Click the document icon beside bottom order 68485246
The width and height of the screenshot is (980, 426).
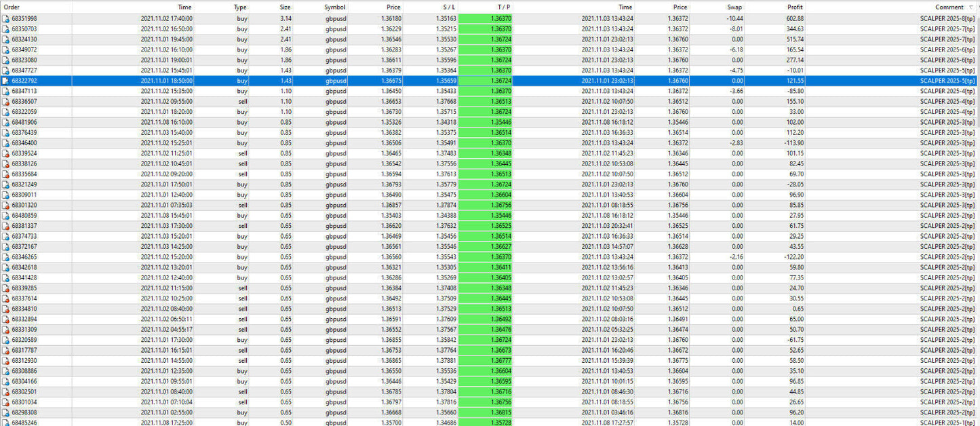(5, 422)
